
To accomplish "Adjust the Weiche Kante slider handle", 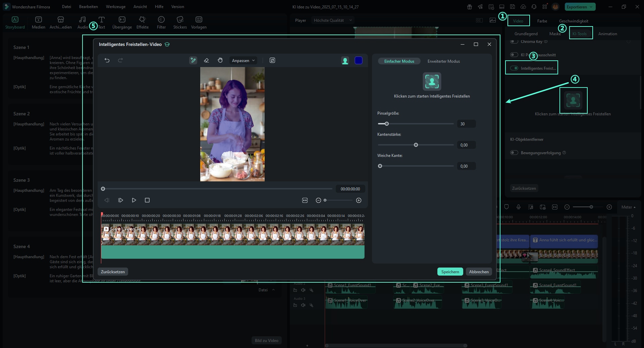I will (x=380, y=166).
